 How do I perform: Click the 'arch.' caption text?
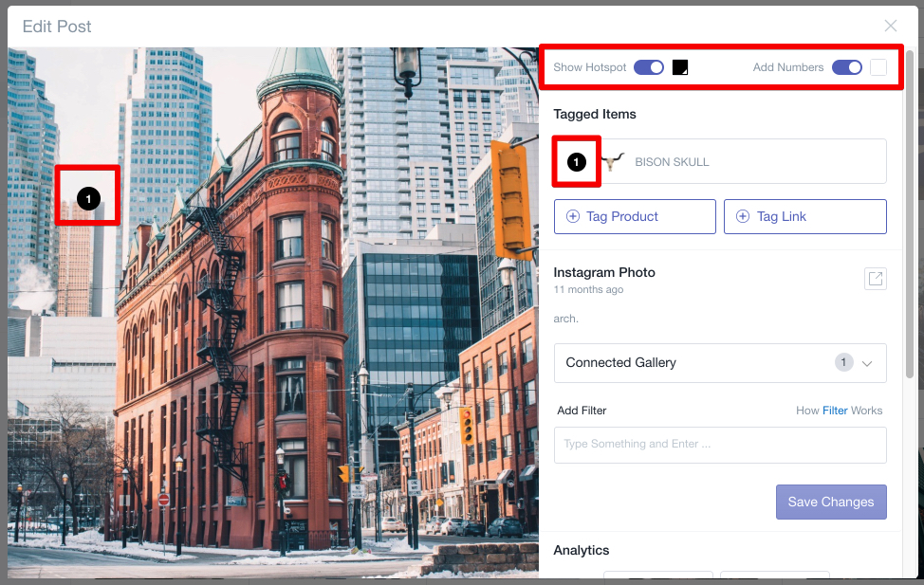click(565, 319)
